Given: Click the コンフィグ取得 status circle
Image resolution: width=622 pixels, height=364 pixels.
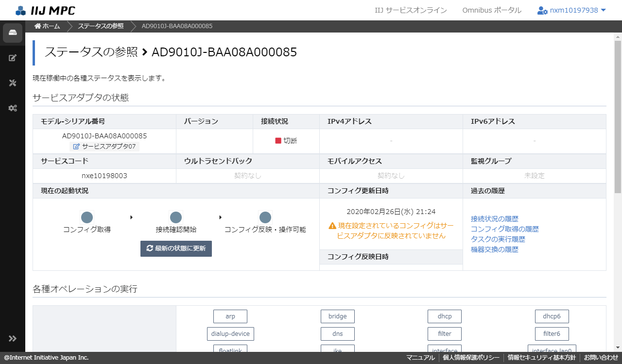Looking at the screenshot, I should coord(87,217).
